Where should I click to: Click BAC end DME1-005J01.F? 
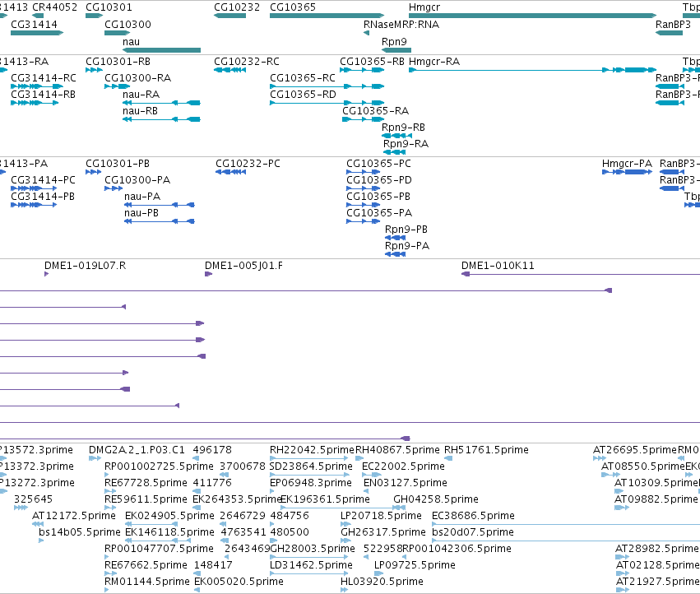[x=243, y=266]
